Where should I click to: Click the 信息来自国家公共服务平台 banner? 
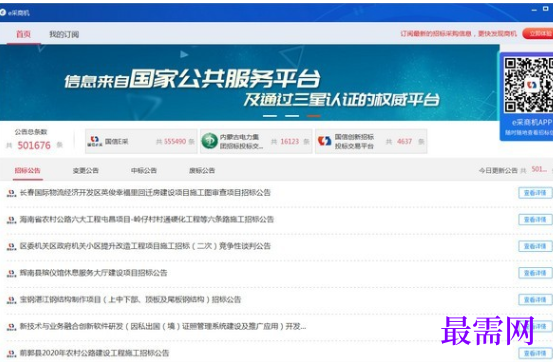point(250,83)
